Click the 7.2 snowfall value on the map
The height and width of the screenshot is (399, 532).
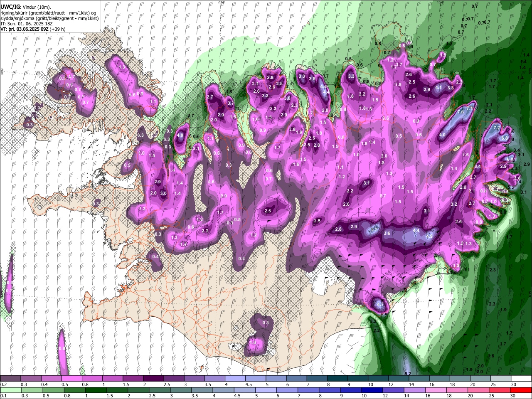tap(496, 128)
